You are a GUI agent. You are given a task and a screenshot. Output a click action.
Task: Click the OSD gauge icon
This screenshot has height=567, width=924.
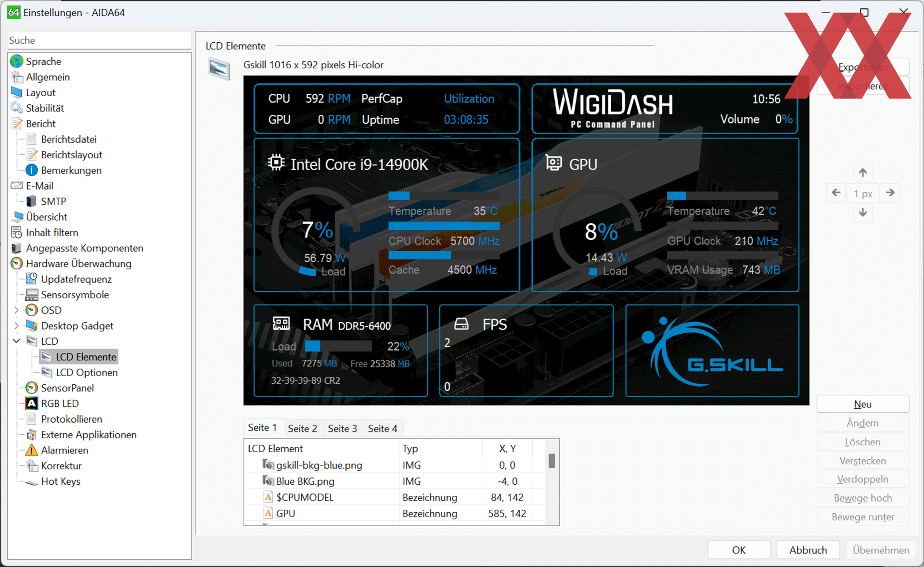click(32, 310)
